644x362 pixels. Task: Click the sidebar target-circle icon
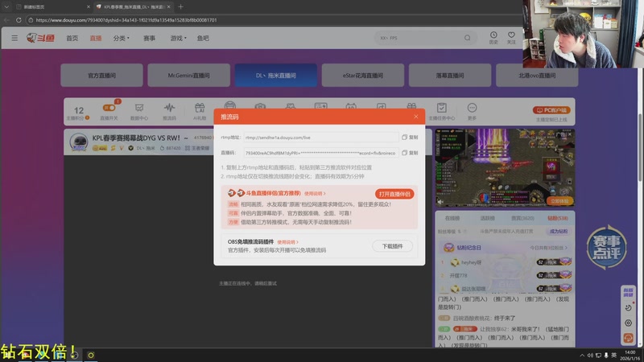pos(628,323)
